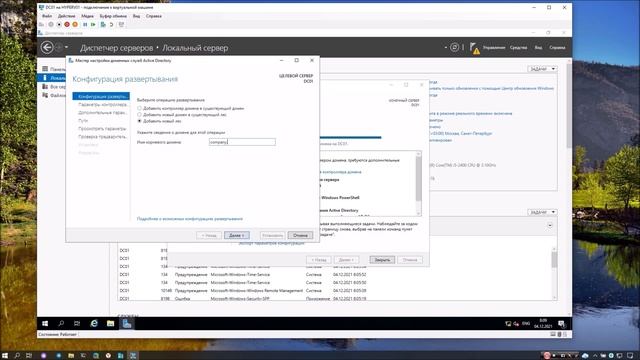Select Windows Remote Management event row
The image size is (640, 360).
tap(243, 291)
